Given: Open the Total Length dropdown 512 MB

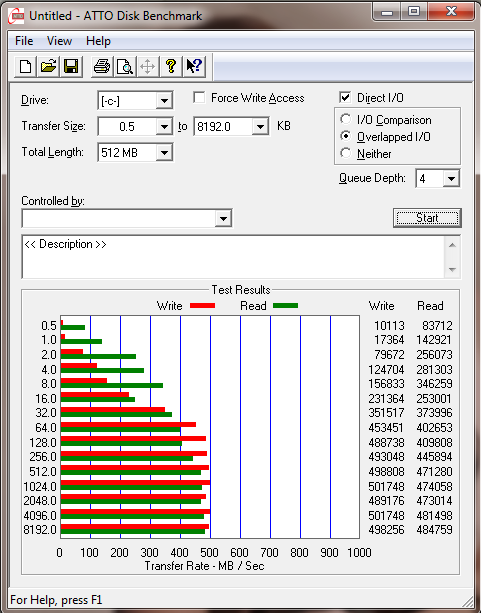Looking at the screenshot, I should 164,153.
